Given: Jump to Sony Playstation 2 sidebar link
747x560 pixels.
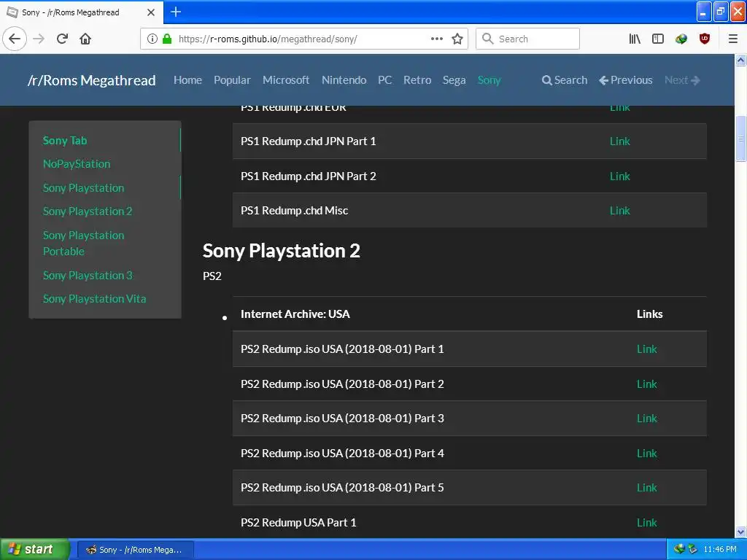Looking at the screenshot, I should tap(88, 211).
